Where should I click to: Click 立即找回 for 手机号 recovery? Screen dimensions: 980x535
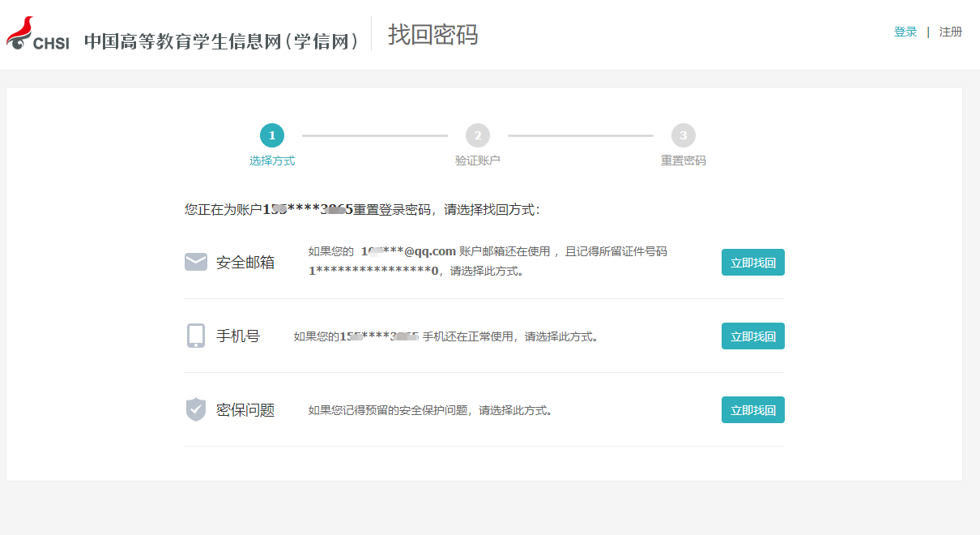pos(752,336)
